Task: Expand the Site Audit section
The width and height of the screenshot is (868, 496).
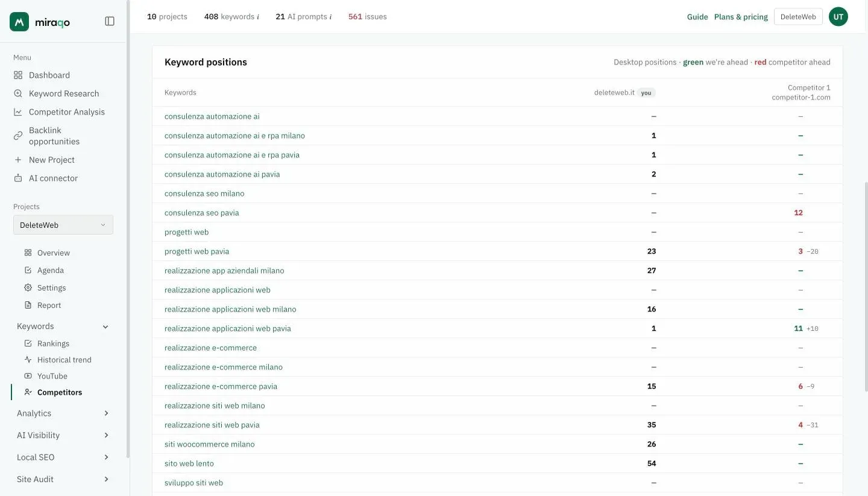Action: (63, 479)
